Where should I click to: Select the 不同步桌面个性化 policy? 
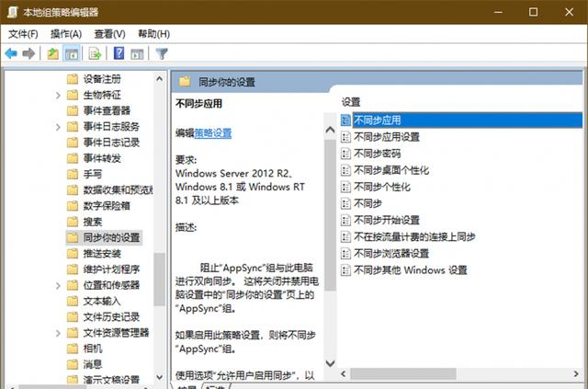click(x=391, y=170)
